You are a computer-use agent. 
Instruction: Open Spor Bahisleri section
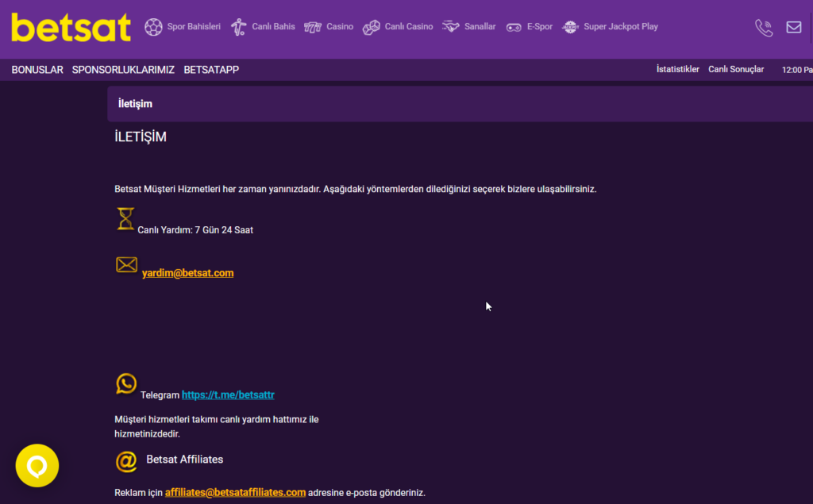(x=194, y=26)
